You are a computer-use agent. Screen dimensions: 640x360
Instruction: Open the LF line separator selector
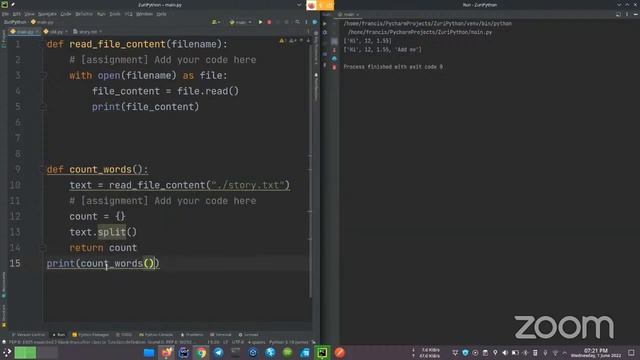[x=225, y=342]
